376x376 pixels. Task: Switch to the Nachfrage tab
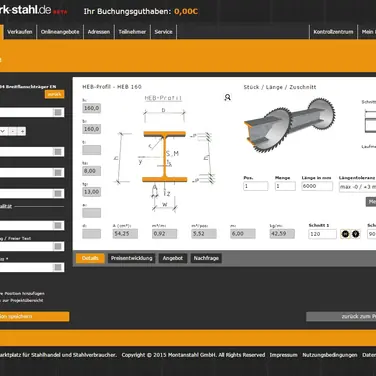click(x=206, y=258)
